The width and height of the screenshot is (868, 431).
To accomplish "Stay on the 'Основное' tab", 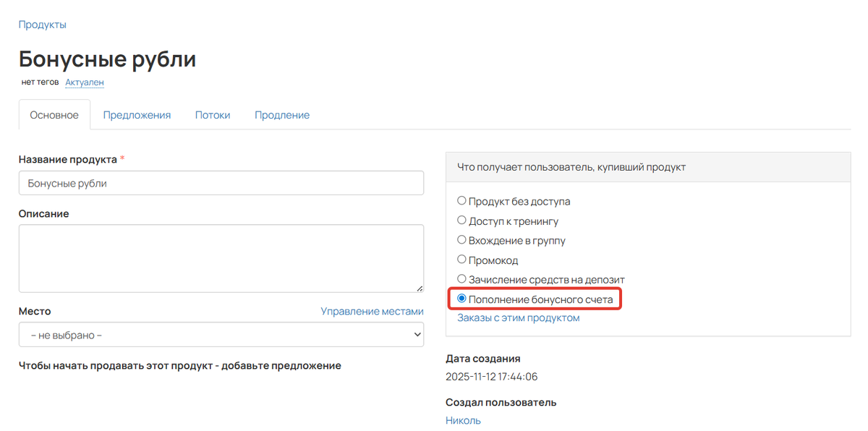I will click(54, 114).
